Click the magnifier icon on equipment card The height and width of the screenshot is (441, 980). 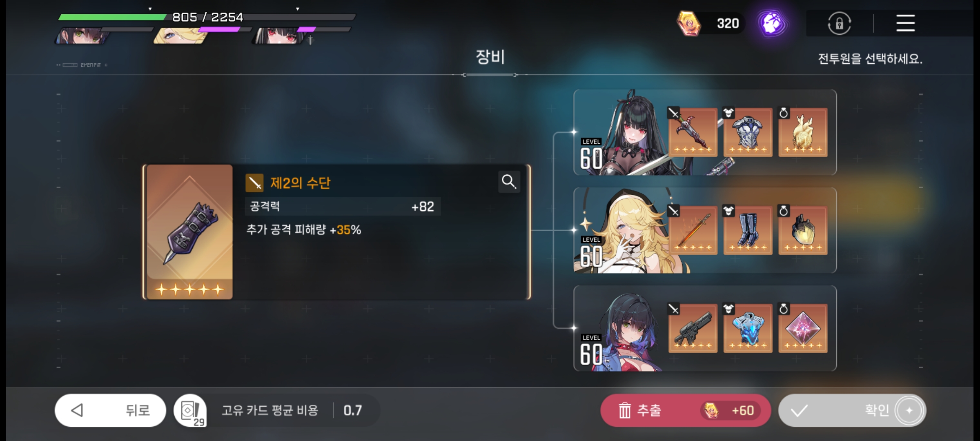pos(509,182)
